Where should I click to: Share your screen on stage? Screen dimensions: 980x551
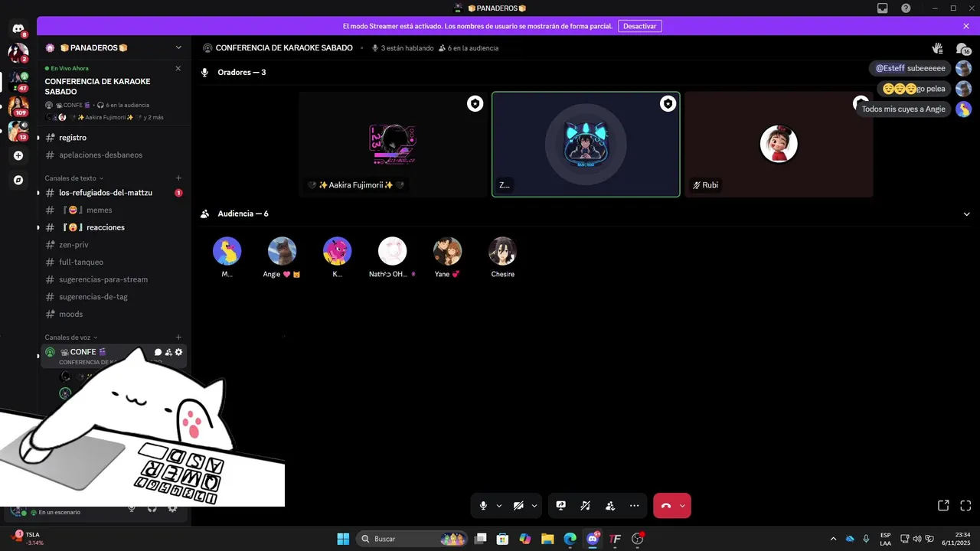561,506
